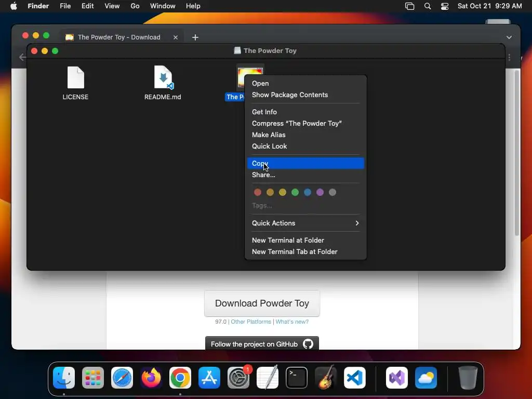Open the Other Platforms link
Screen dimensions: 532x399
pos(251,322)
